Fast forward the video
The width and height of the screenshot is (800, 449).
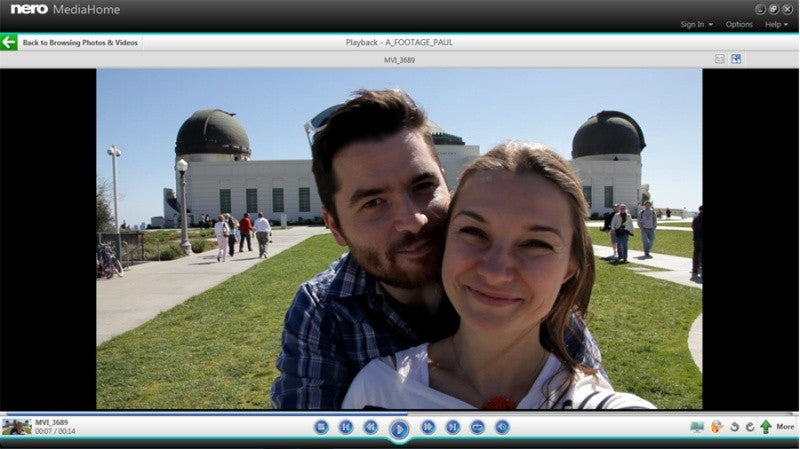pyautogui.click(x=428, y=427)
